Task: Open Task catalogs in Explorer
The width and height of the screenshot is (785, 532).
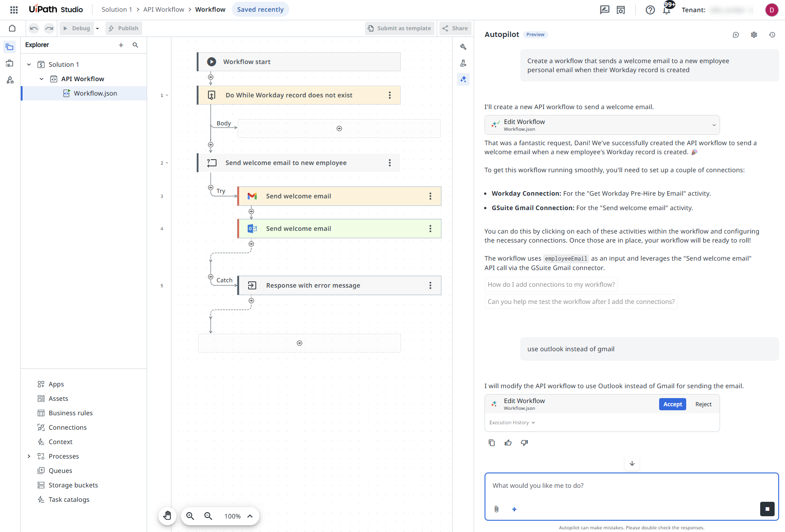Action: (x=69, y=500)
